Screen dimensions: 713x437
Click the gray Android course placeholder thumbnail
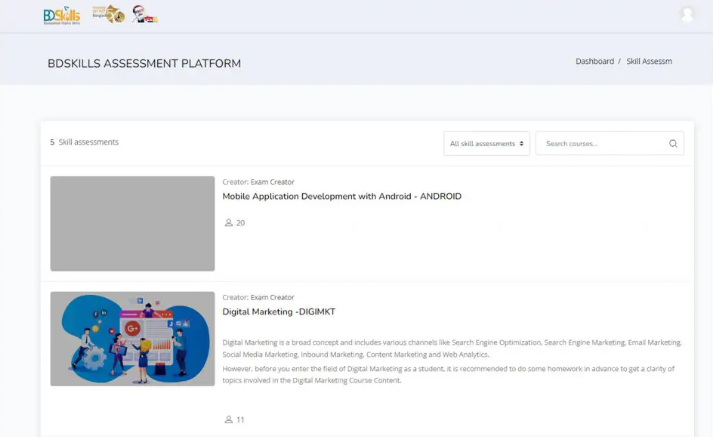(132, 224)
